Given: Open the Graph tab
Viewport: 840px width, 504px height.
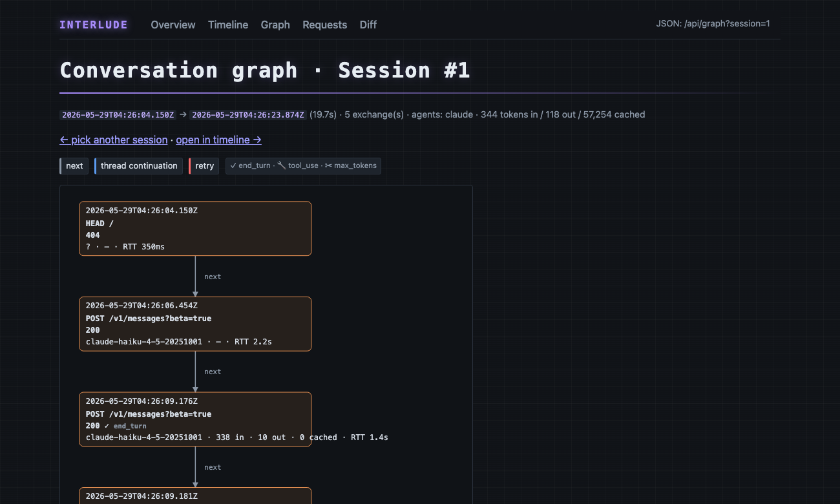Looking at the screenshot, I should (275, 25).
